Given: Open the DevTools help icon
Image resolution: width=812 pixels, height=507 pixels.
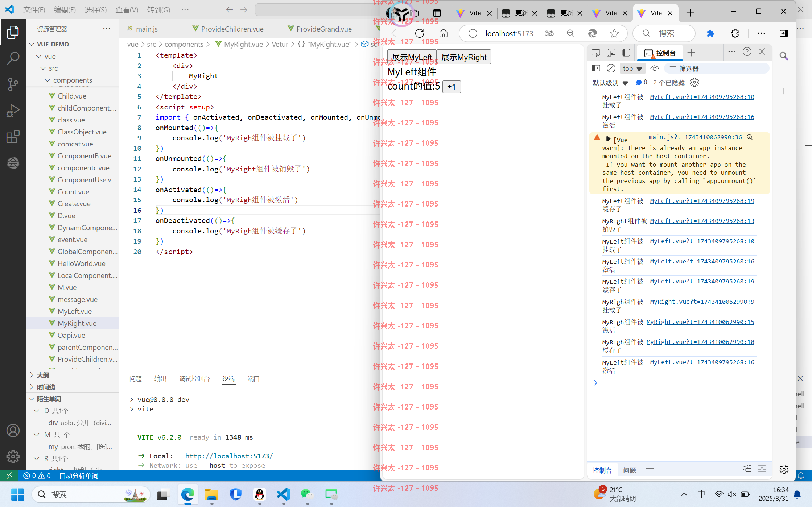Looking at the screenshot, I should [x=747, y=52].
